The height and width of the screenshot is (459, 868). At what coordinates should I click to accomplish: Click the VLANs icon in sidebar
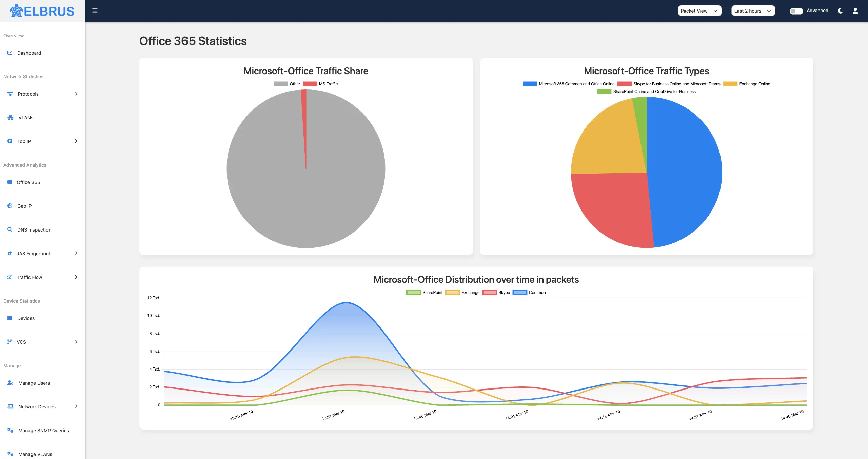(x=11, y=117)
